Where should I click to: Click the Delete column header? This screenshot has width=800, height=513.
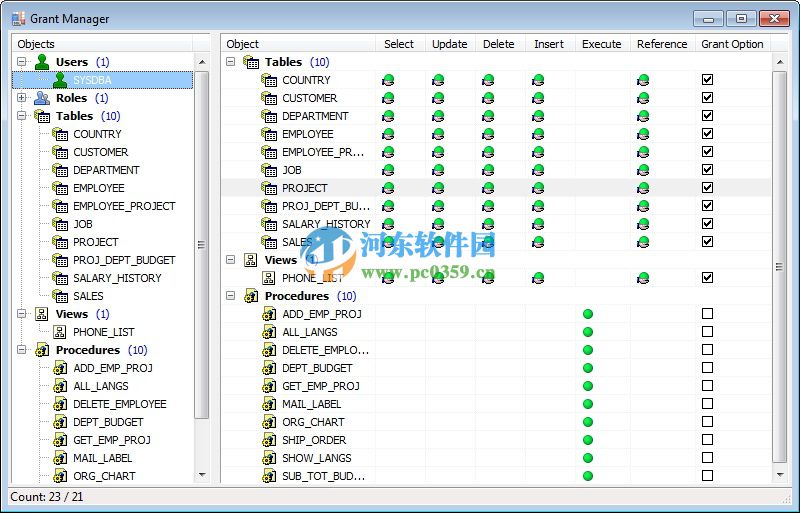point(500,44)
